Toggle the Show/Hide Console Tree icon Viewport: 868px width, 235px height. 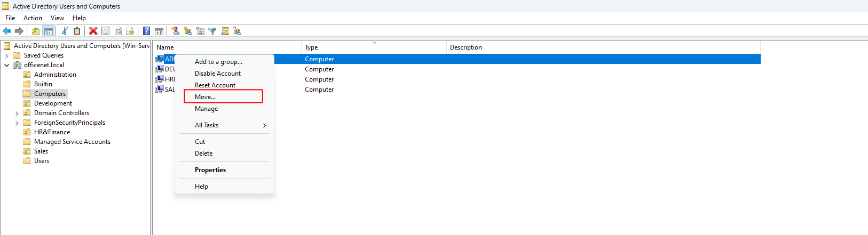48,31
